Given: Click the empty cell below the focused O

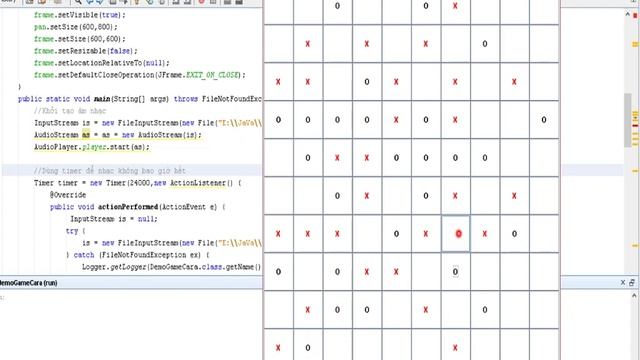Looking at the screenshot, I should 456,310.
